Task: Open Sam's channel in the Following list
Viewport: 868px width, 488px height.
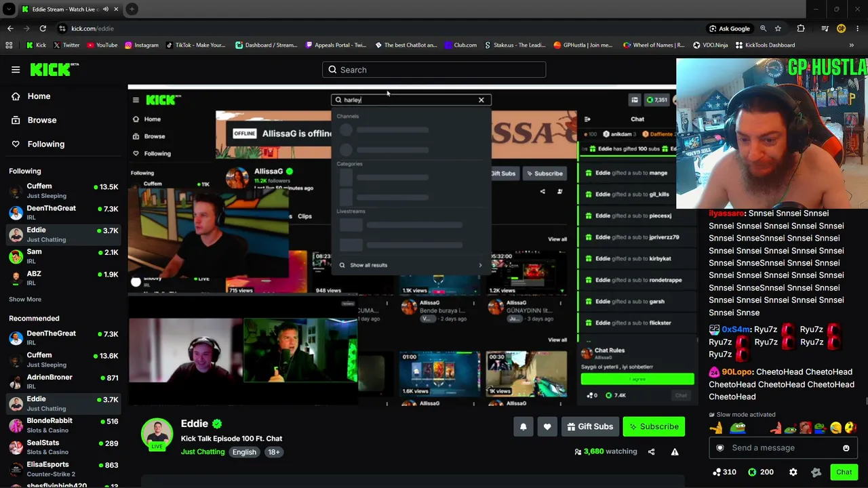Action: 64,256
